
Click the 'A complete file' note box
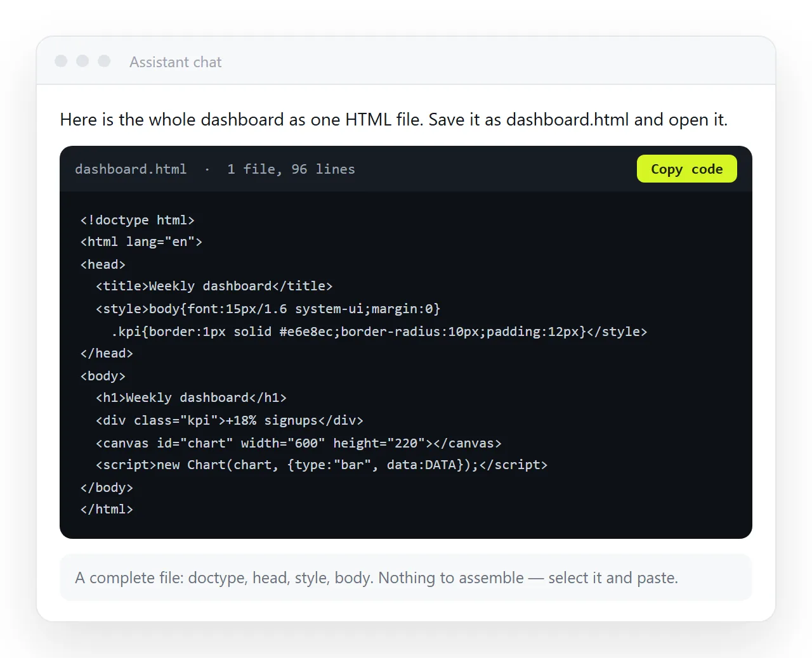click(406, 577)
